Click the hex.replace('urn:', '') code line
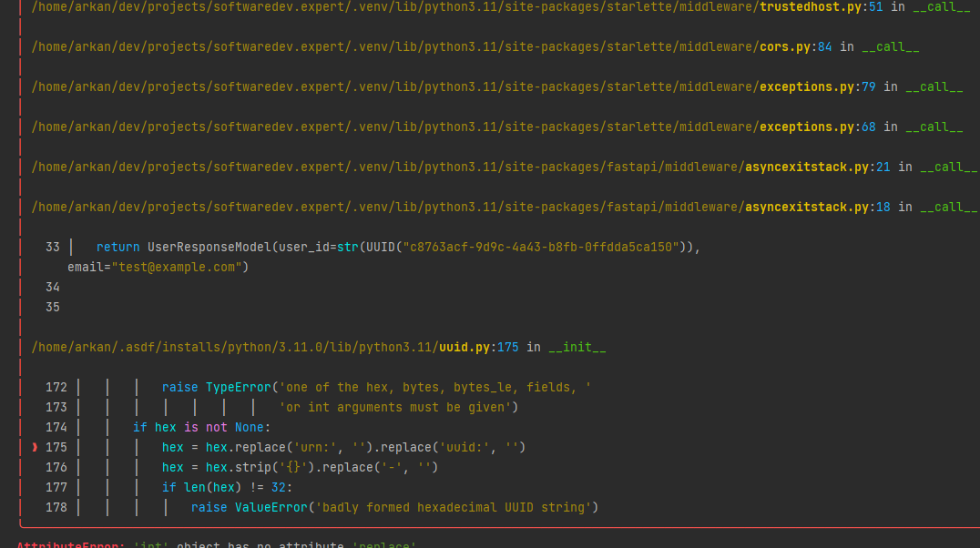The height and width of the screenshot is (548, 980). tap(343, 447)
